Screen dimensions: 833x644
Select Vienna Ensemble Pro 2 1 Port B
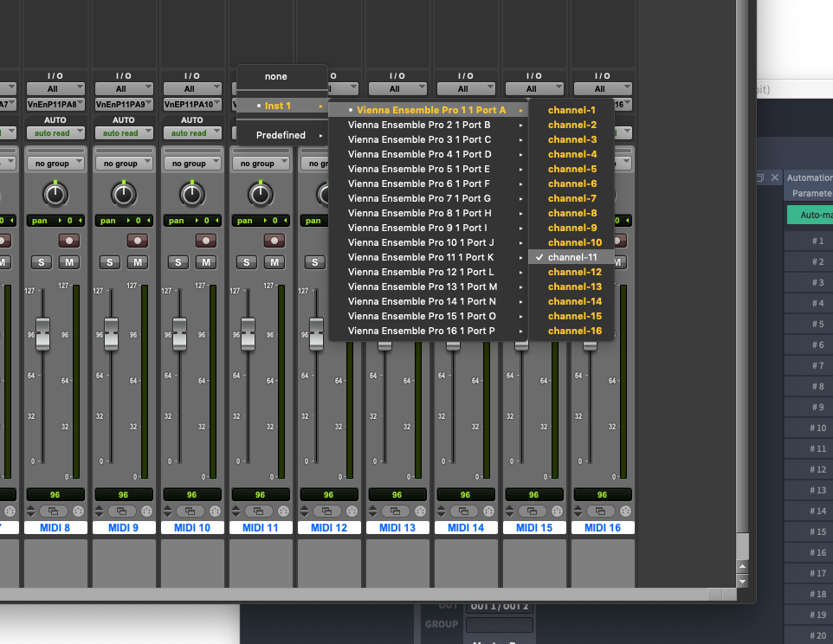[x=428, y=125]
